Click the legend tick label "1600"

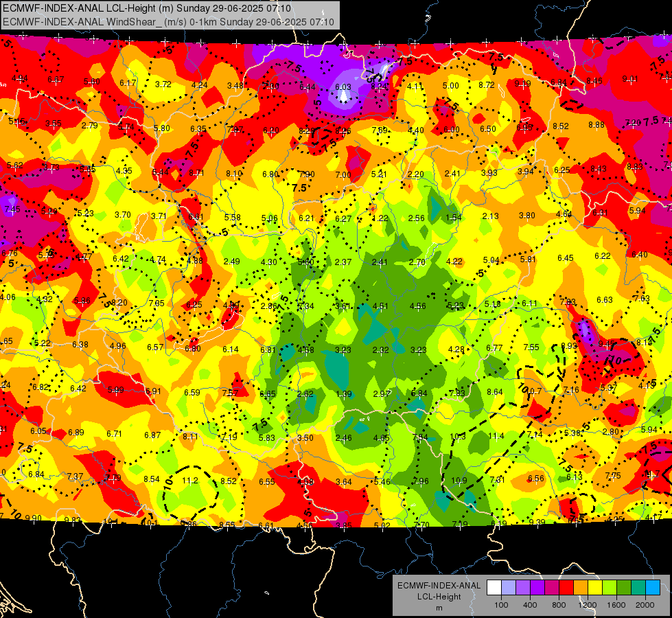coord(616,605)
